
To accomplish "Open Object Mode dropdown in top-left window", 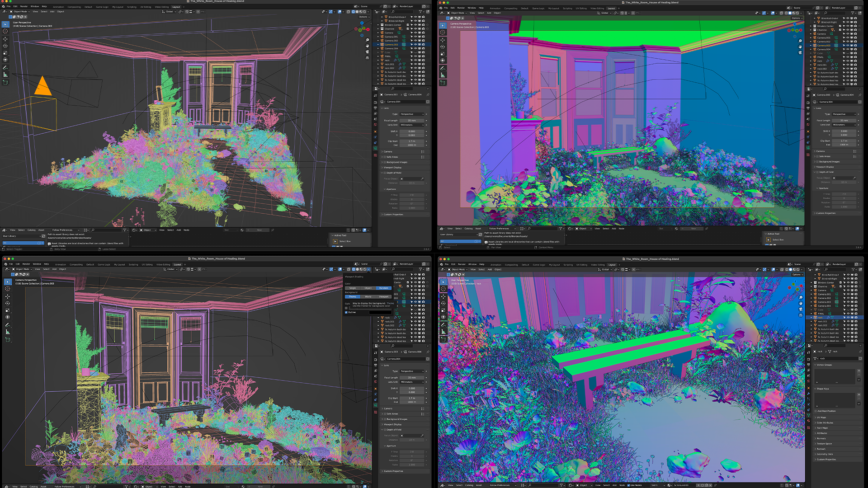I will pos(20,11).
